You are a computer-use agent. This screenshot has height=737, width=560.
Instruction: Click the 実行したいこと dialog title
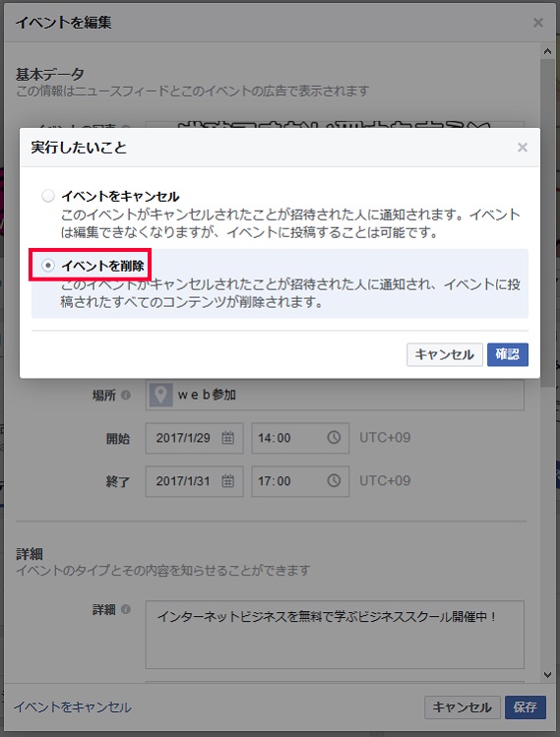point(79,148)
